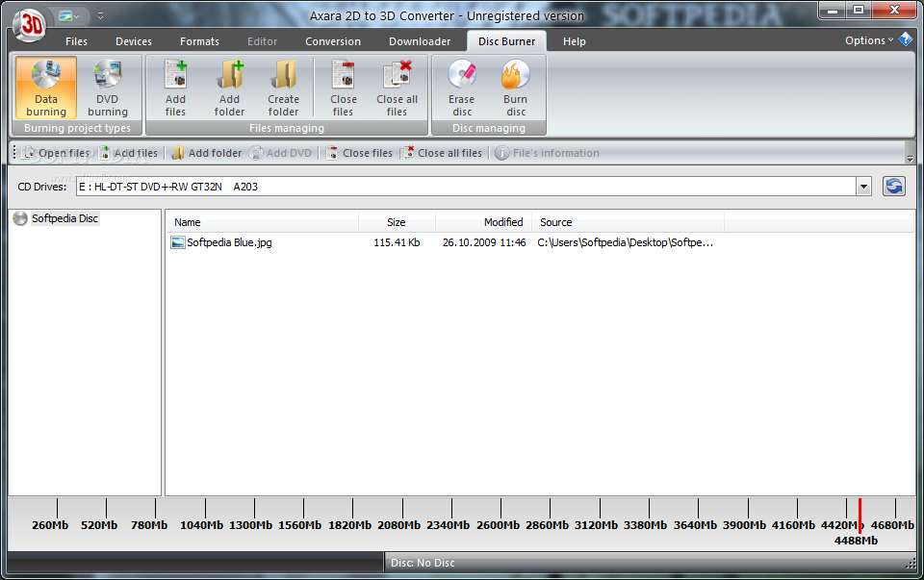Click the Erase disc icon
The height and width of the screenshot is (580, 924).
(462, 88)
